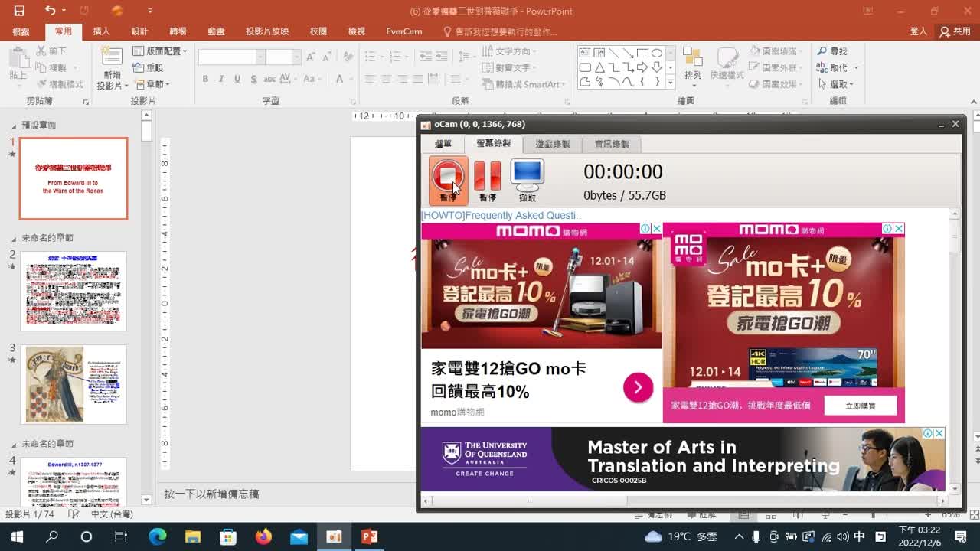
Task: Click 尋找 find button
Action: [x=832, y=51]
